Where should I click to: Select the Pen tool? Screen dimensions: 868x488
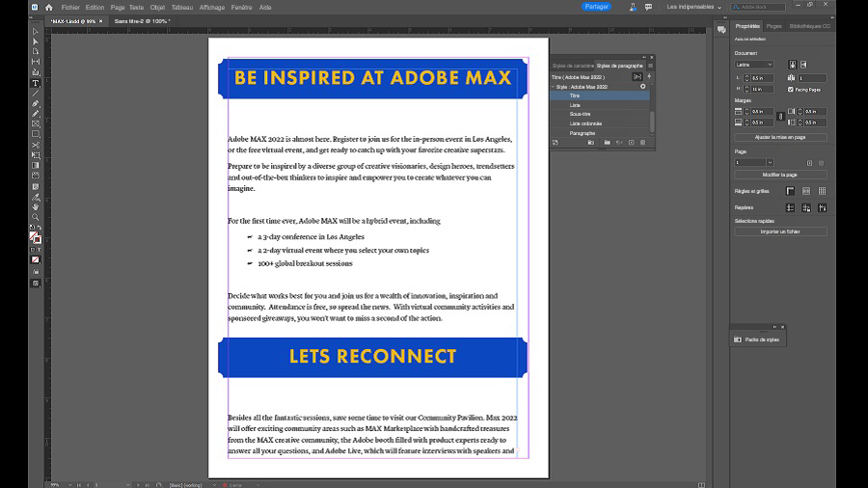[36, 103]
